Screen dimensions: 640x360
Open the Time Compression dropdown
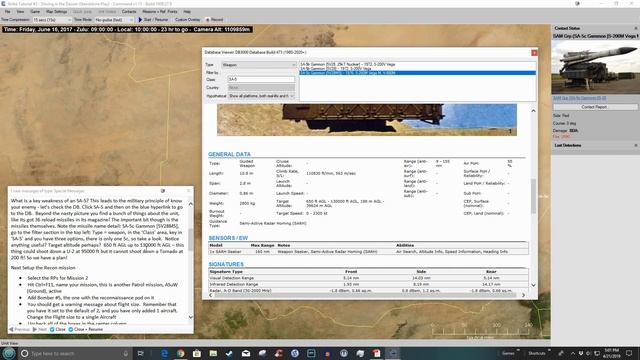point(52,20)
